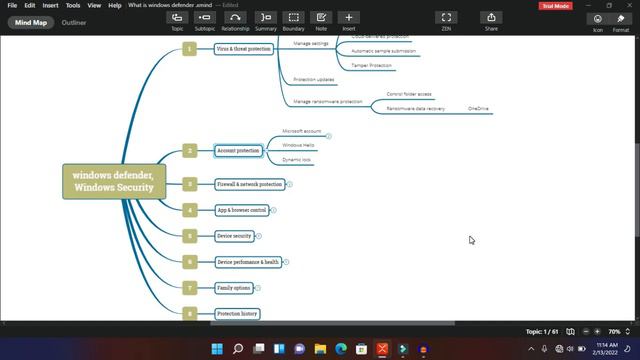Viewport: 640px width, 360px height.
Task: Click XMind icon in taskbar
Action: (382, 349)
